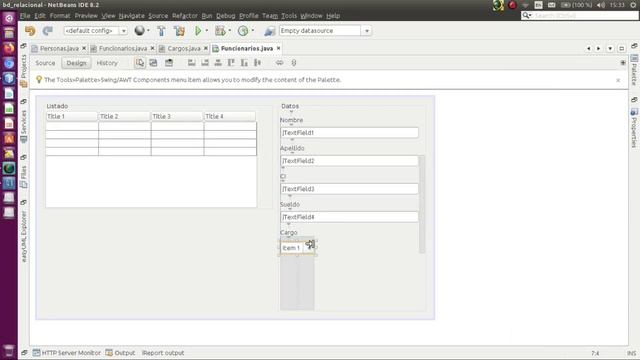
Task: Maximize editor using the square tab-bar icon
Action: [621, 49]
